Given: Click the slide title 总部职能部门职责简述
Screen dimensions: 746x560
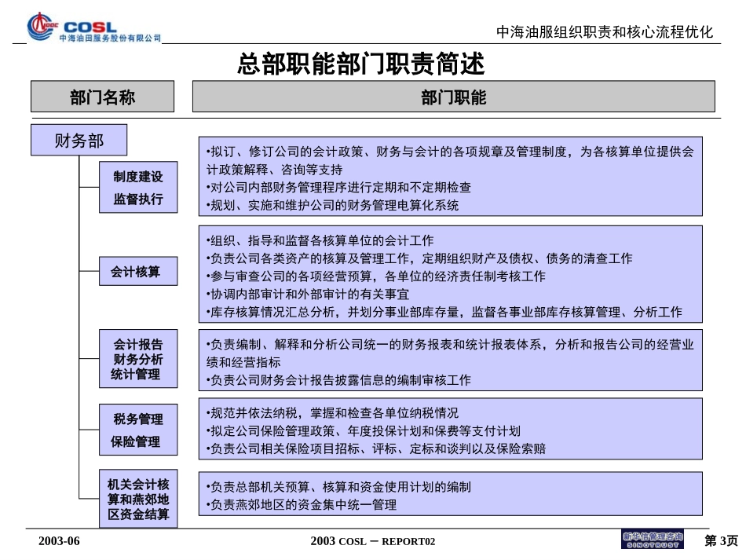Looking at the screenshot, I should pos(361,64).
